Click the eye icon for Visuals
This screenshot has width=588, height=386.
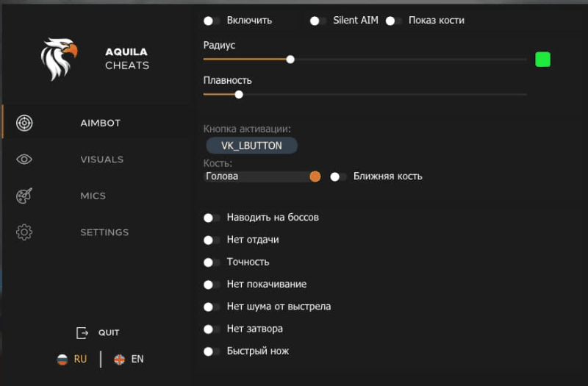[x=24, y=160]
